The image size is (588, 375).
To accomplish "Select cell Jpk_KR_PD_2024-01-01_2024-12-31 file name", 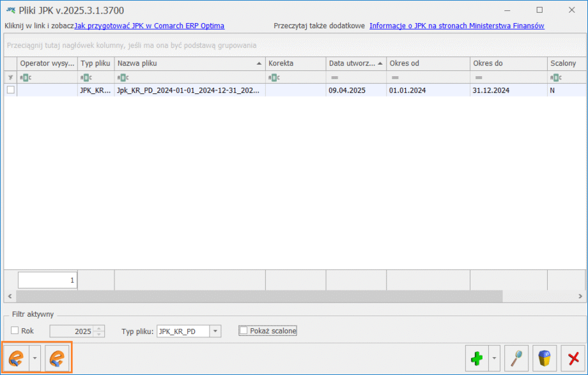I will 190,90.
